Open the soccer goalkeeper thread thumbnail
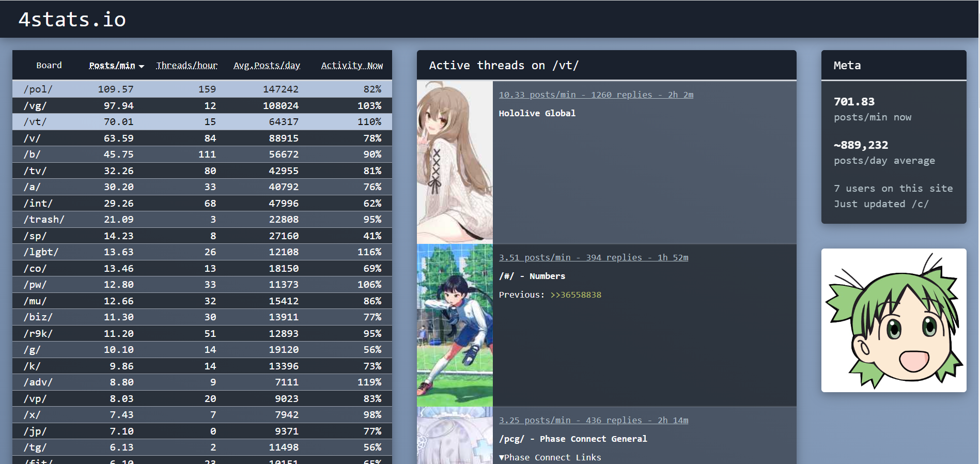Image resolution: width=980 pixels, height=464 pixels. click(455, 325)
